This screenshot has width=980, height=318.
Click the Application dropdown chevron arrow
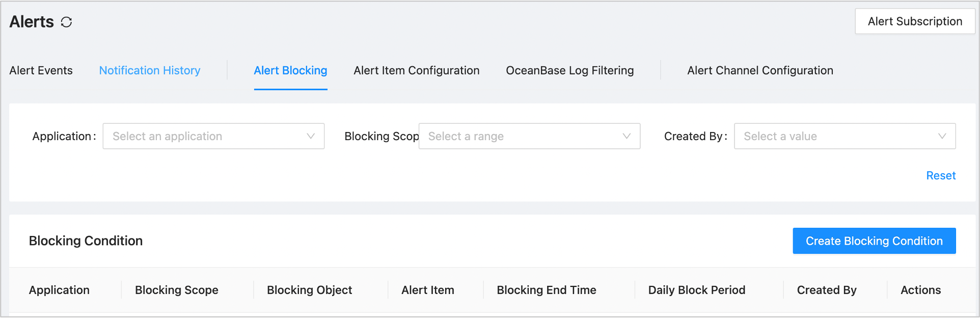pyautogui.click(x=311, y=136)
